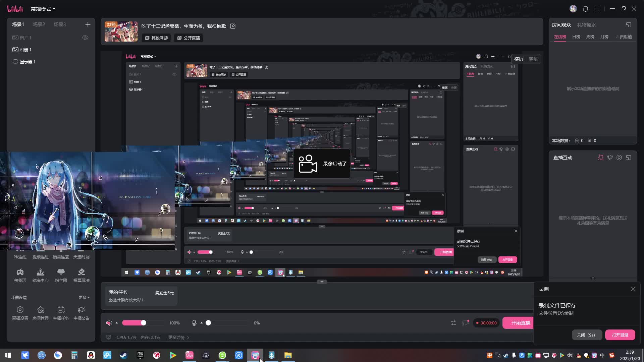The width and height of the screenshot is (644, 362).
Task: Mute the speaker output
Action: click(x=109, y=323)
